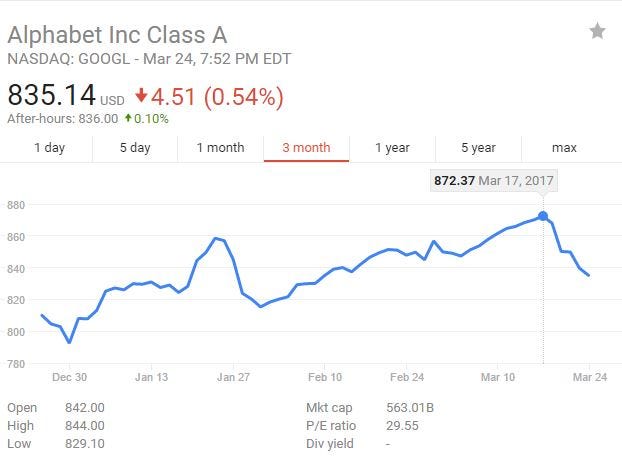The width and height of the screenshot is (622, 470).
Task: Select the max range tab
Action: tap(564, 148)
